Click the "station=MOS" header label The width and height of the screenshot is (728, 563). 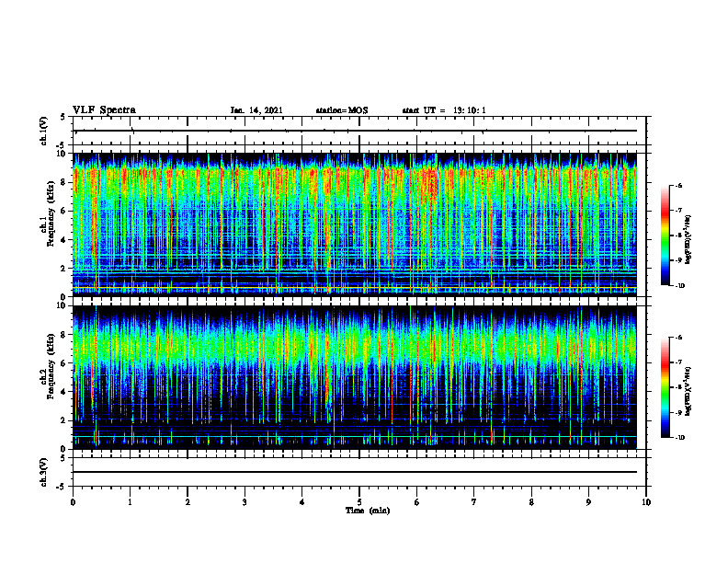[x=342, y=110]
